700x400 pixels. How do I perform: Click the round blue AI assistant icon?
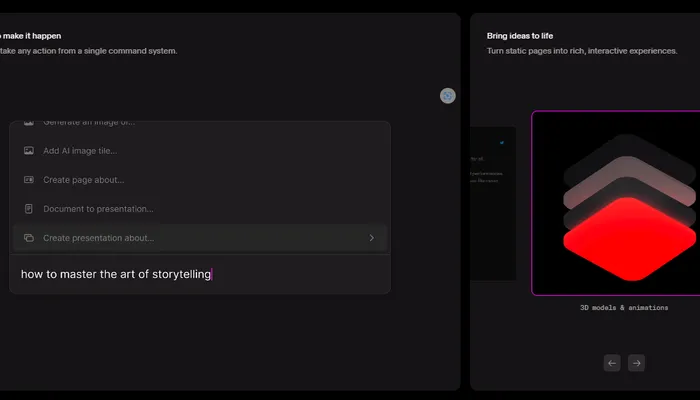click(x=448, y=96)
